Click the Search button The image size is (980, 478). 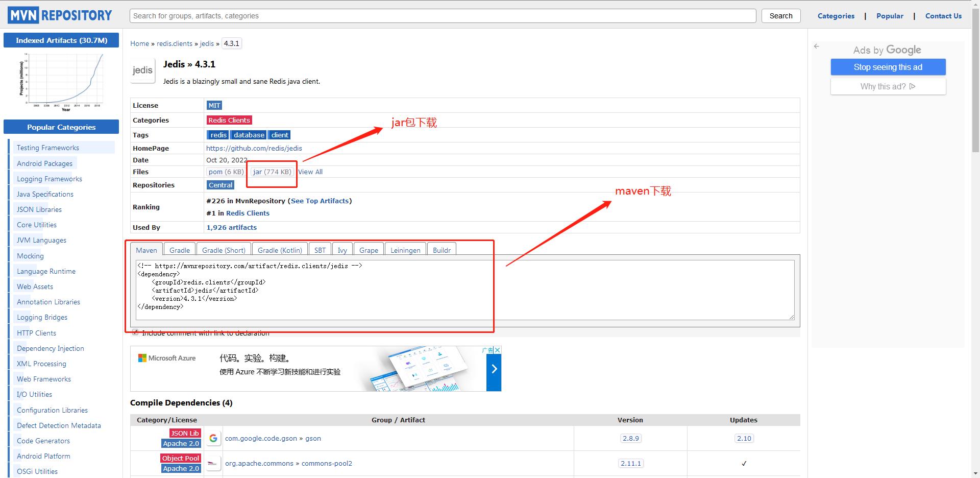click(x=781, y=16)
